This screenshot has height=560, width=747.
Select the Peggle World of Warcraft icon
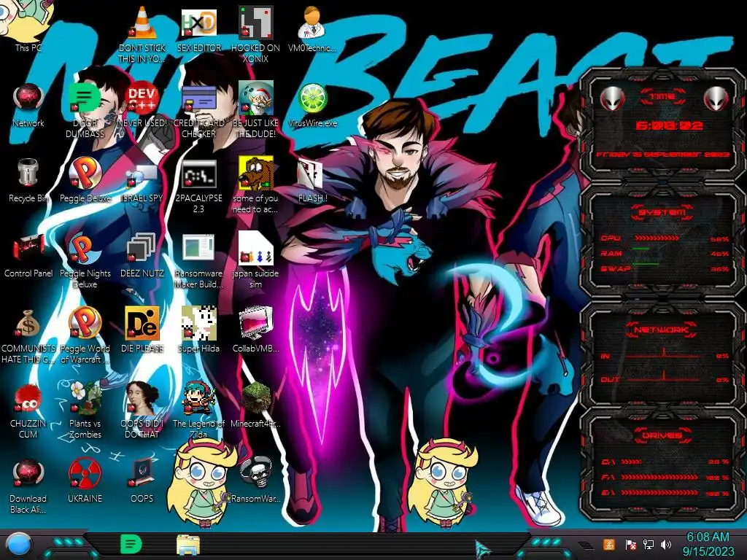click(85, 323)
